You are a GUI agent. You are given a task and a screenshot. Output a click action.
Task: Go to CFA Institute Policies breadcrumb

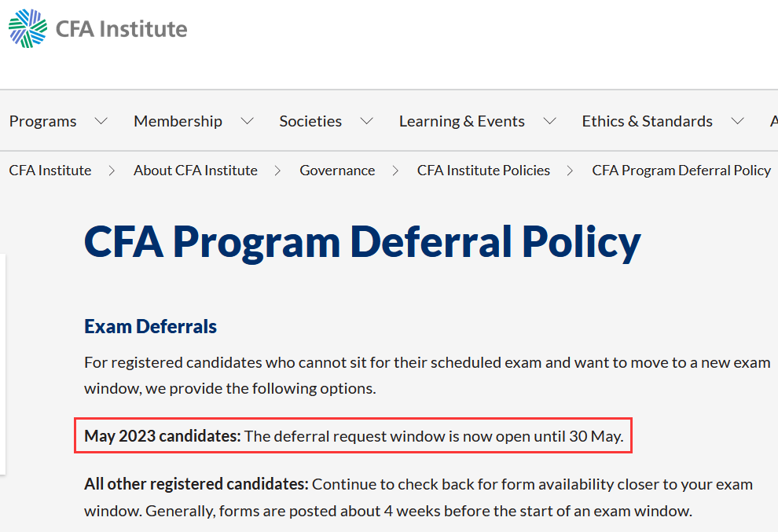point(484,171)
